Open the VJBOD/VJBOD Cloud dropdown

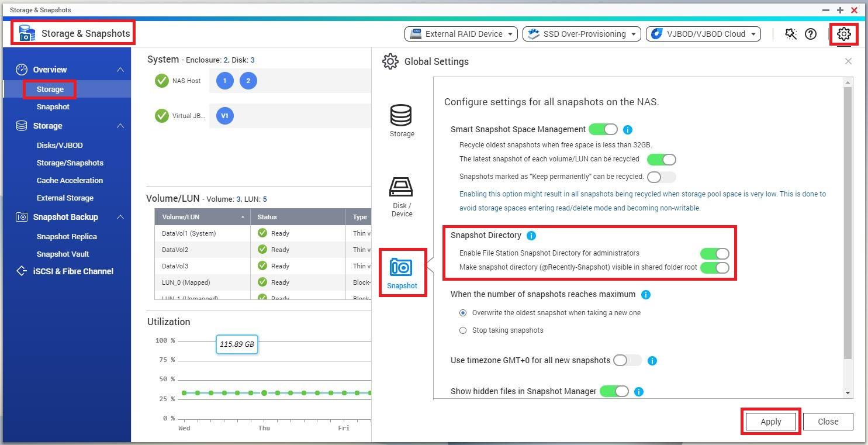coord(703,34)
